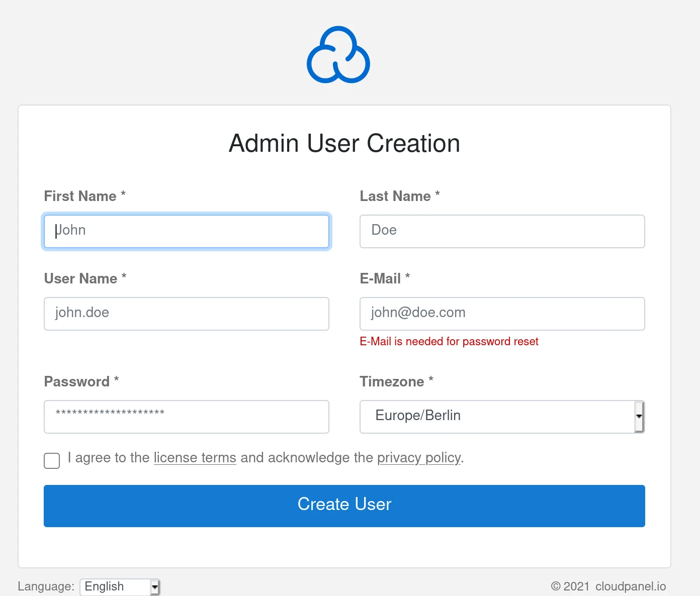Click the Create User button
The height and width of the screenshot is (596, 700).
click(344, 506)
